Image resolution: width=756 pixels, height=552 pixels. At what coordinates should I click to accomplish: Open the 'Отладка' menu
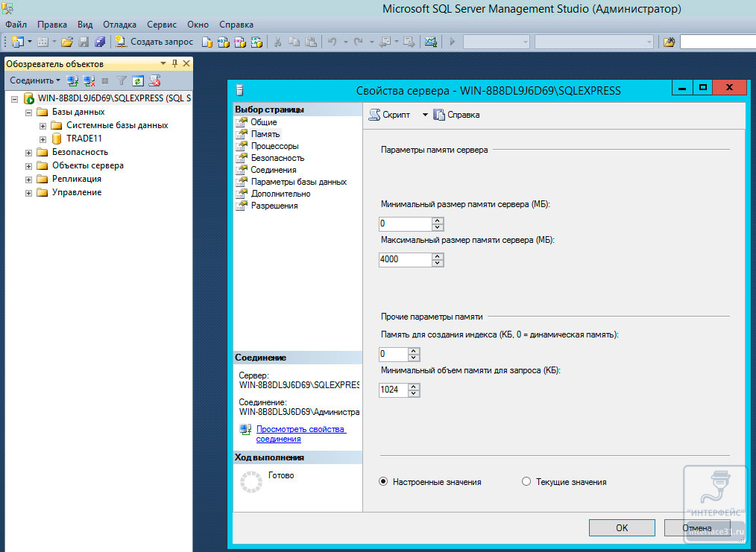(x=119, y=25)
